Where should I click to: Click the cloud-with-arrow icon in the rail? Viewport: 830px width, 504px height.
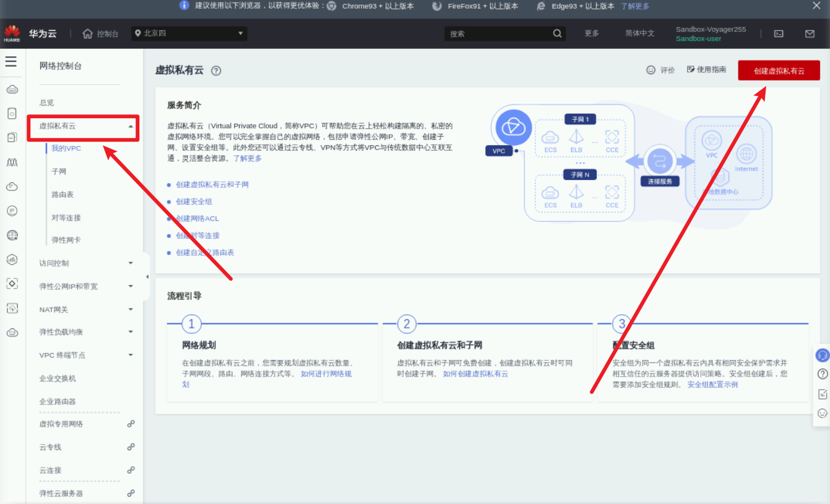(12, 186)
